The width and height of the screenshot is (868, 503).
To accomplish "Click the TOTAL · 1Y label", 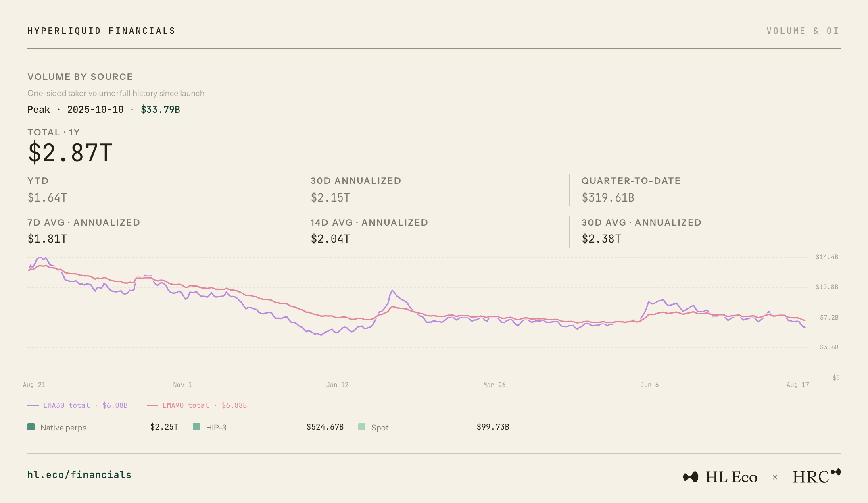I will click(x=54, y=132).
